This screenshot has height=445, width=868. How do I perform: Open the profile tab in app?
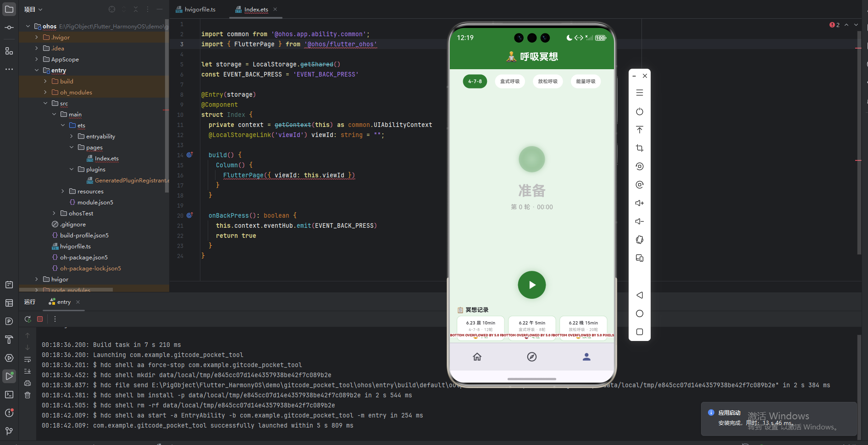tap(586, 357)
